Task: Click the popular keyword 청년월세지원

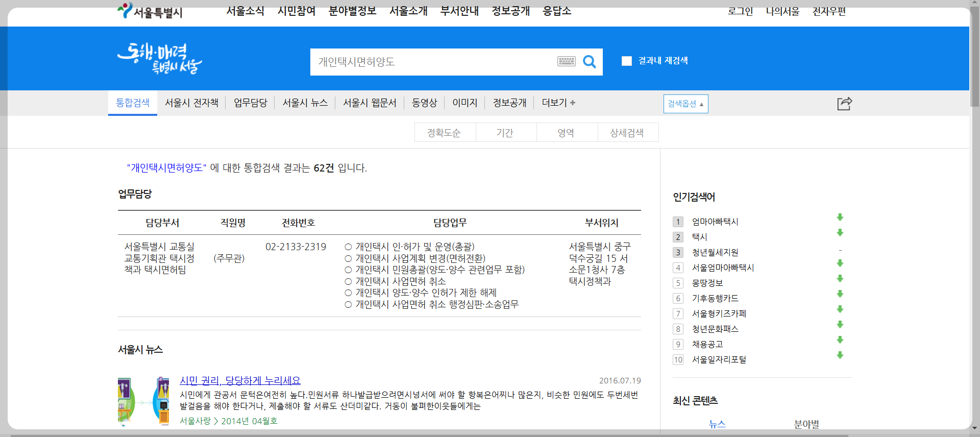Action: [715, 252]
